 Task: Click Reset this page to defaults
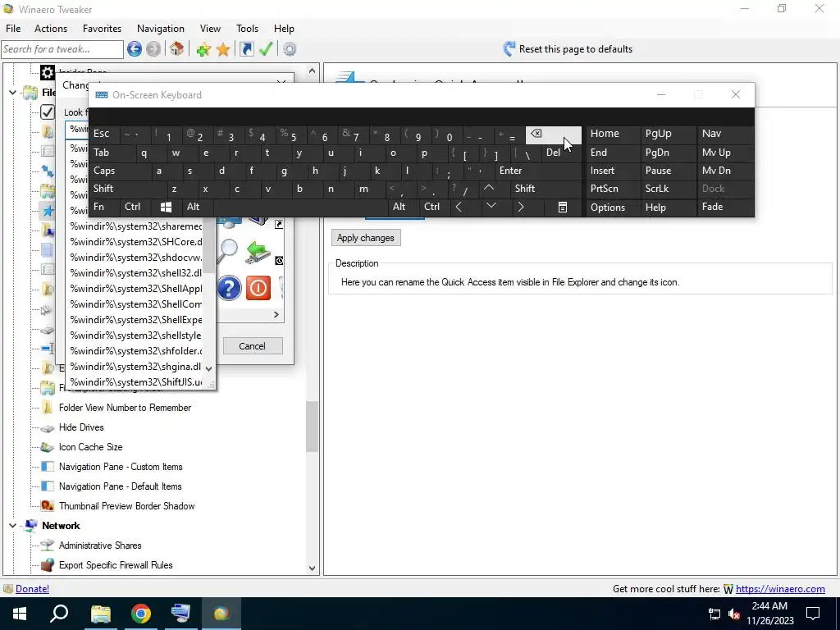click(568, 49)
